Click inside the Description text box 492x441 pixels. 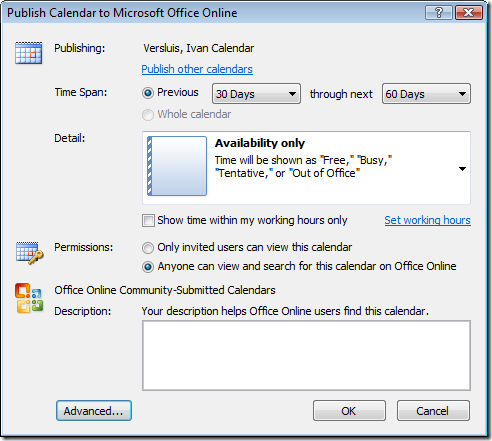coord(306,355)
